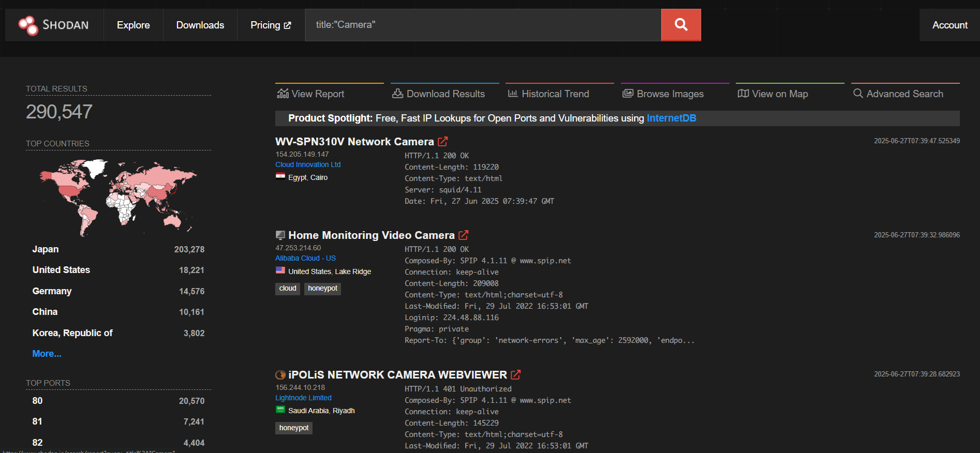Click the InternetDB link

point(671,118)
